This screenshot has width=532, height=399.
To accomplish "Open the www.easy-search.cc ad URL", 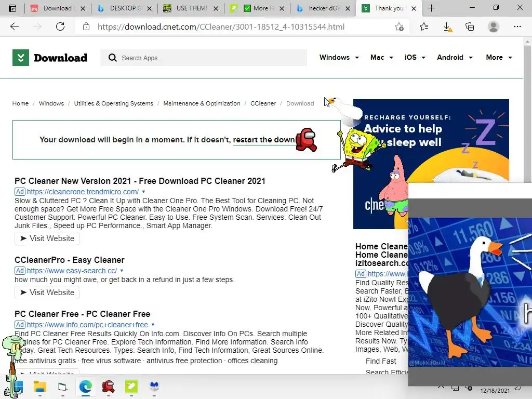I will point(72,271).
